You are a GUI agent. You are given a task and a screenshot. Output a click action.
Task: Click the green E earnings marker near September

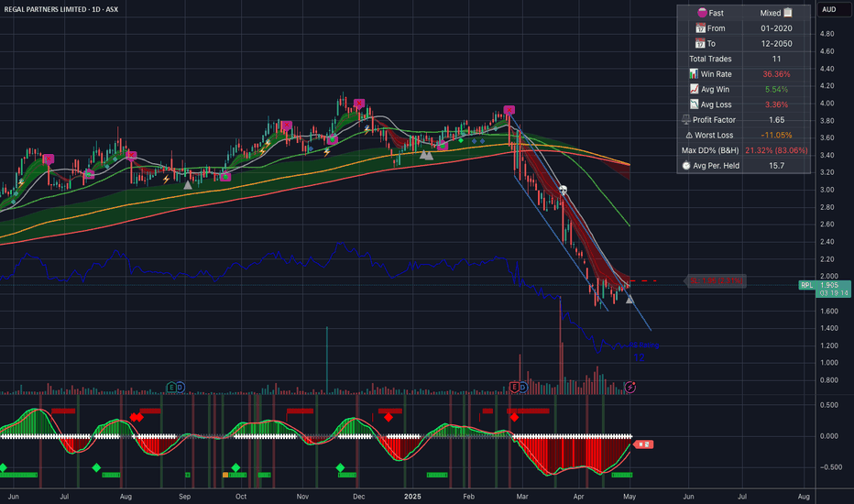[x=171, y=387]
